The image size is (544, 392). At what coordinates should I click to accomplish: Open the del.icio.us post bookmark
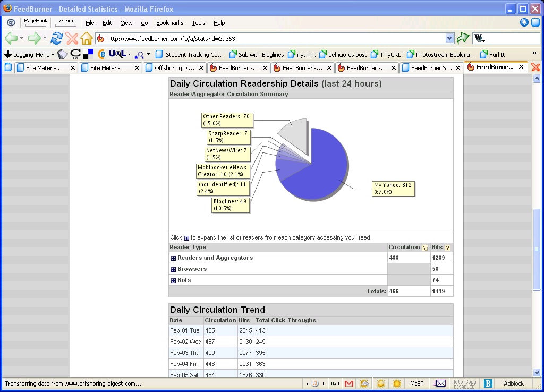343,55
